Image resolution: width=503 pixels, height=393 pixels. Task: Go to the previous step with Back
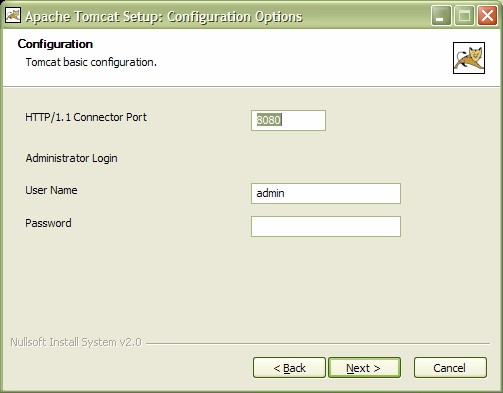pos(289,368)
